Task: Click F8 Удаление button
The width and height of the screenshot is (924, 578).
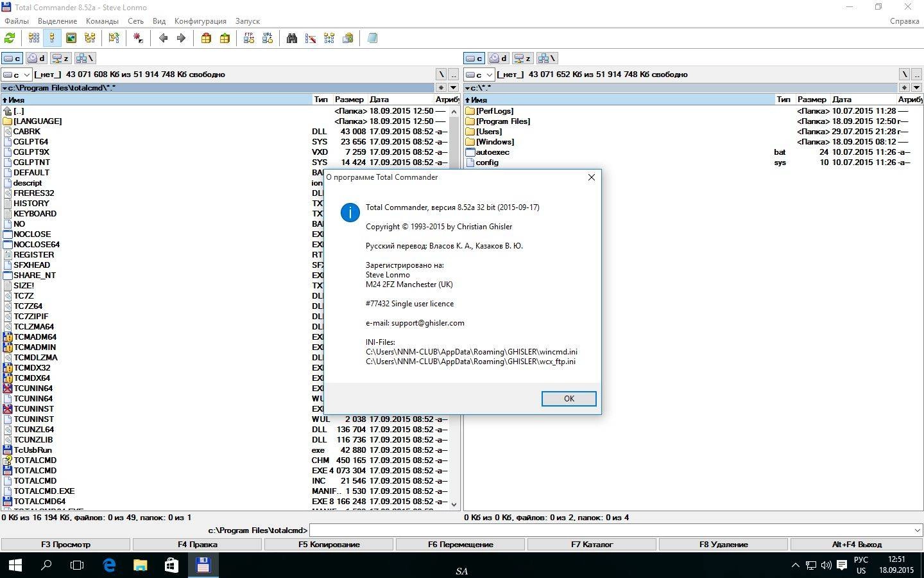Action: tap(724, 545)
